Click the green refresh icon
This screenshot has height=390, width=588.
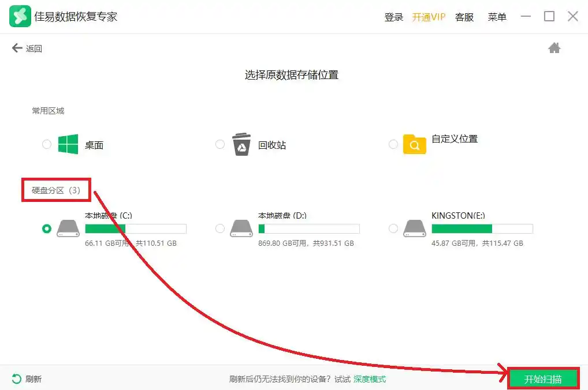point(17,379)
